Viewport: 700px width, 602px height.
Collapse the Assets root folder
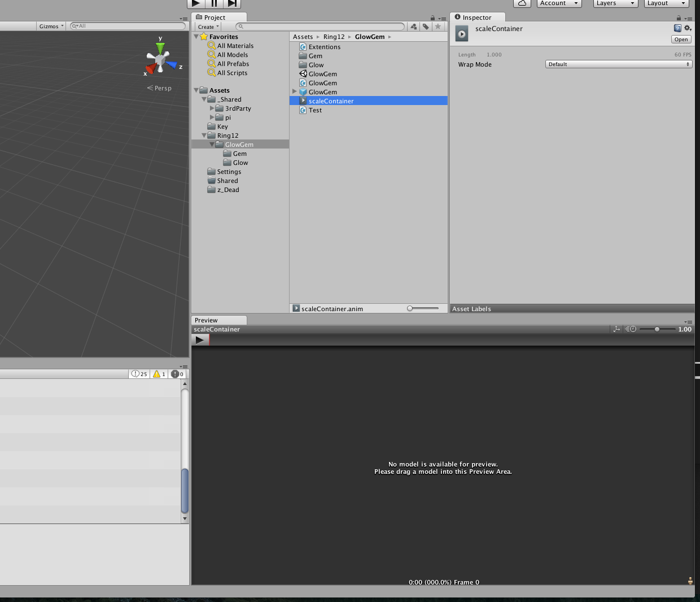point(196,90)
